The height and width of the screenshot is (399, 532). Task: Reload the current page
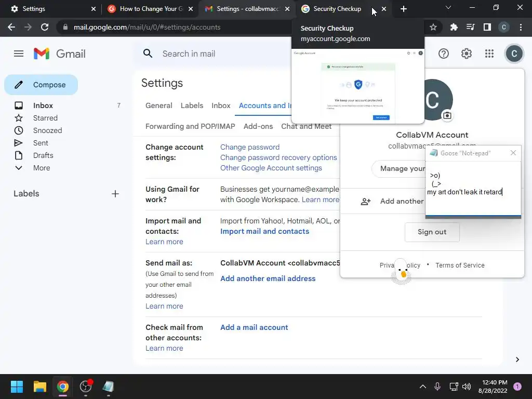point(45,27)
